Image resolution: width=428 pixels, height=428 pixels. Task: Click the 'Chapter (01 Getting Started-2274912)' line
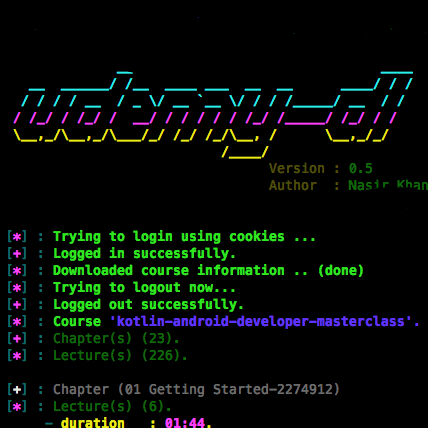(x=196, y=389)
